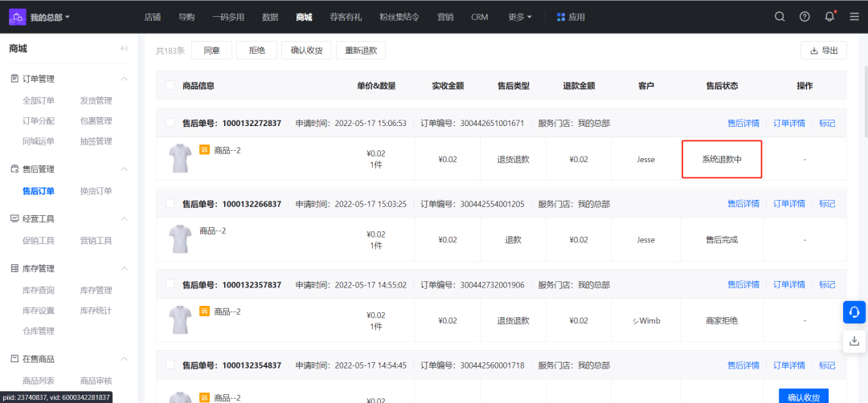The height and width of the screenshot is (403, 868).
Task: Click product thumbnail of order 1000132272837
Action: 180,158
